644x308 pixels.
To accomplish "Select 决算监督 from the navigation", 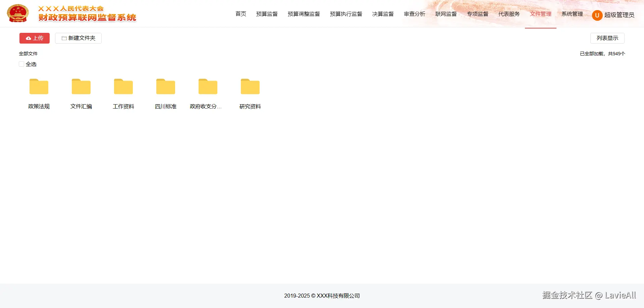I will 383,14.
